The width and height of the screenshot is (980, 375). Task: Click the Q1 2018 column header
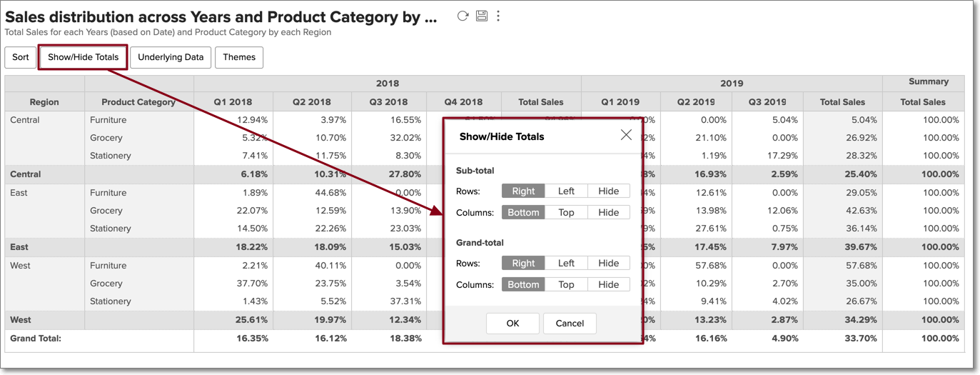233,102
